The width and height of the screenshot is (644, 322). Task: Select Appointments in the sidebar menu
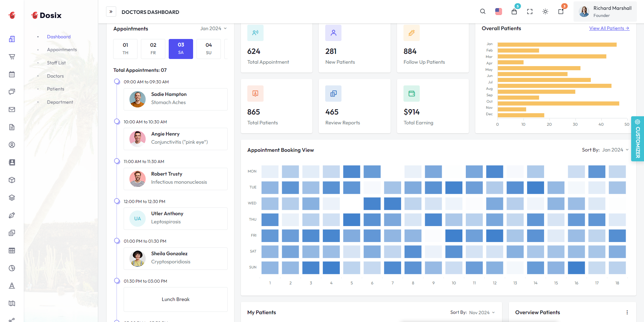click(x=62, y=49)
